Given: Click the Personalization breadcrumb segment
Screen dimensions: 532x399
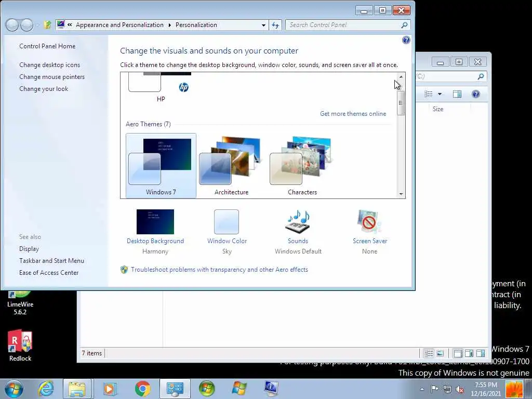Looking at the screenshot, I should point(196,25).
